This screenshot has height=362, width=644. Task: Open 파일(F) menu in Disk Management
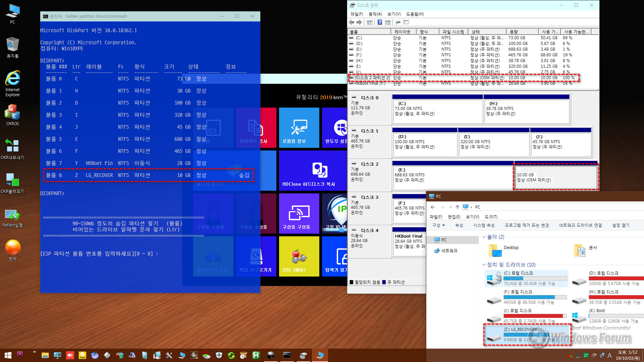(357, 14)
